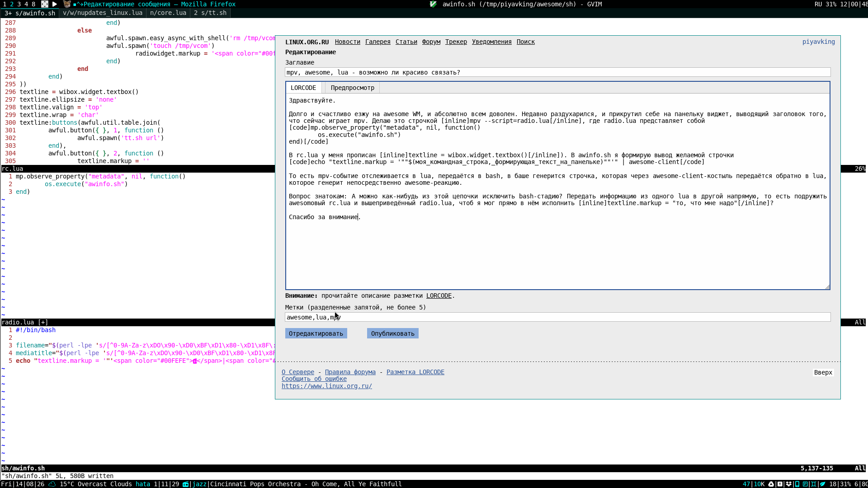The width and height of the screenshot is (868, 488).
Task: Open Поиск in the site menu
Action: (x=526, y=42)
